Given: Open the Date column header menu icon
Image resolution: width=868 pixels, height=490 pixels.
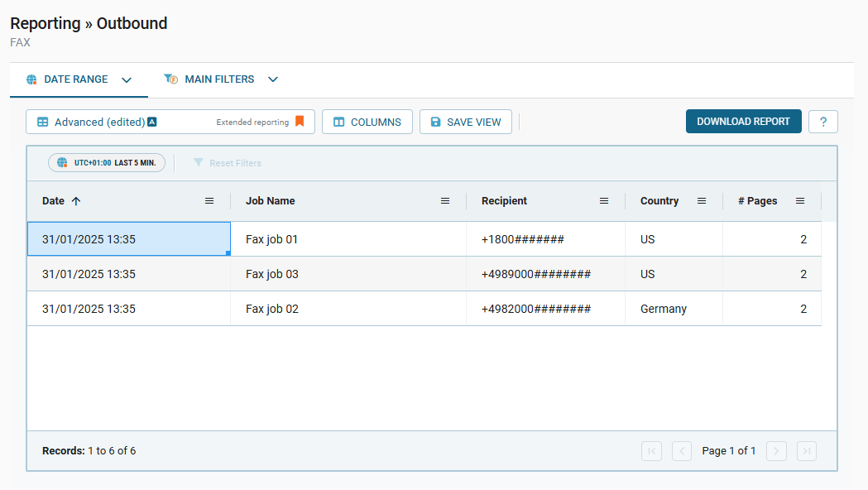Looking at the screenshot, I should click(x=209, y=200).
